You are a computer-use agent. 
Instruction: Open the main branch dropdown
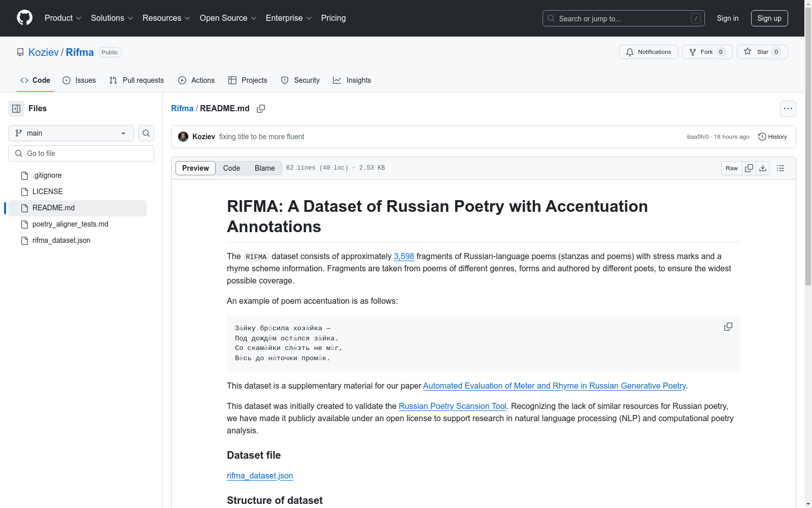coord(71,133)
